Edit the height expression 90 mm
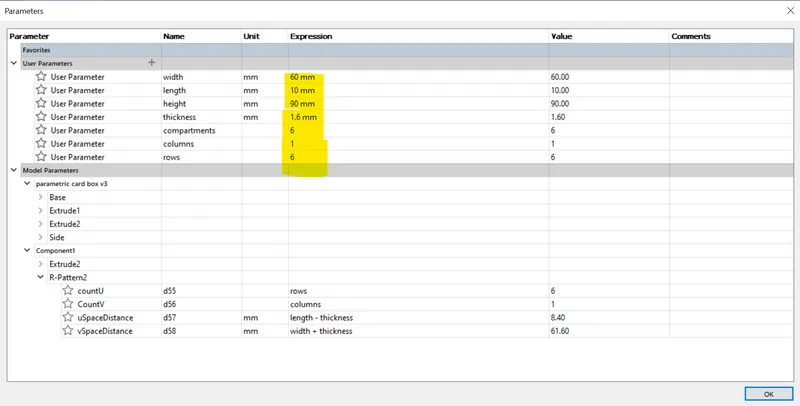800x406 pixels. [x=418, y=103]
